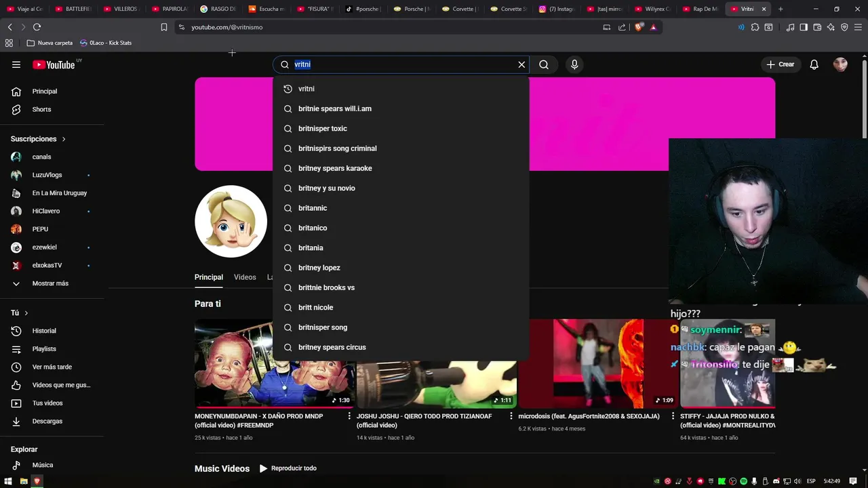Open browser main menu
Image resolution: width=868 pixels, height=488 pixels.
859,27
